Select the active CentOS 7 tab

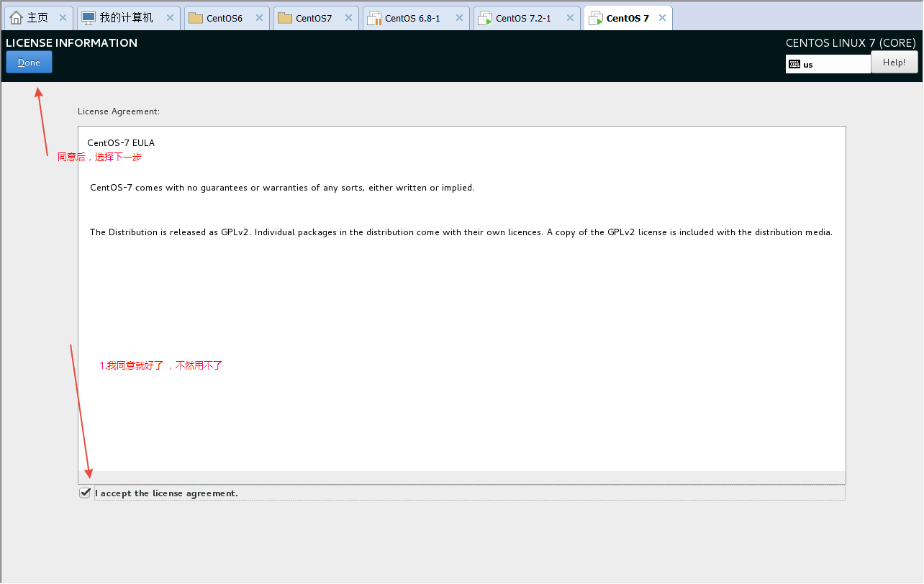(628, 18)
